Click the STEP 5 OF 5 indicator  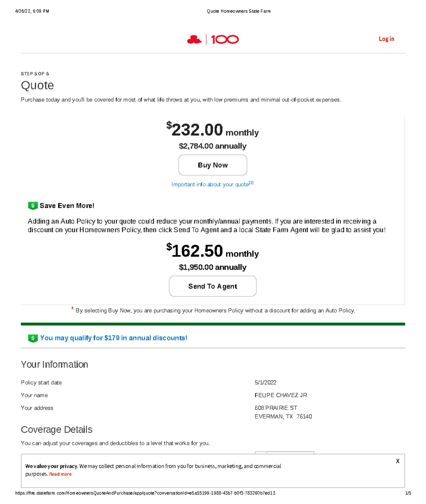[35, 74]
